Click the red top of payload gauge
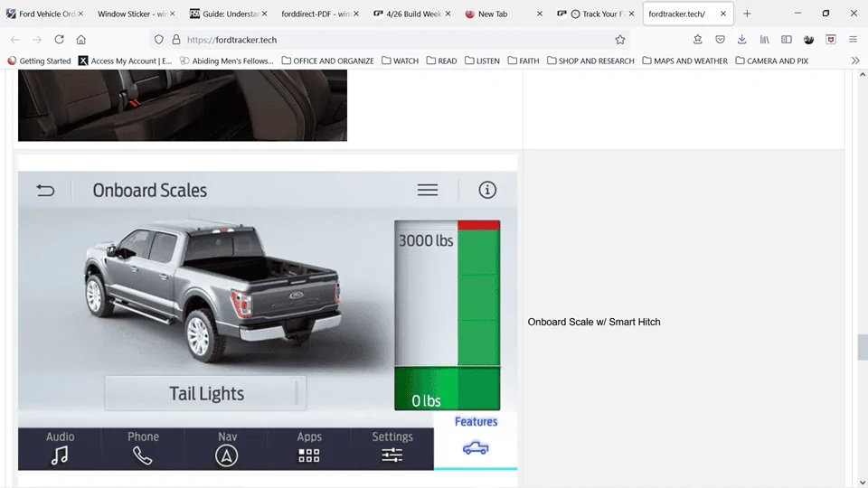868x488 pixels. 479,225
